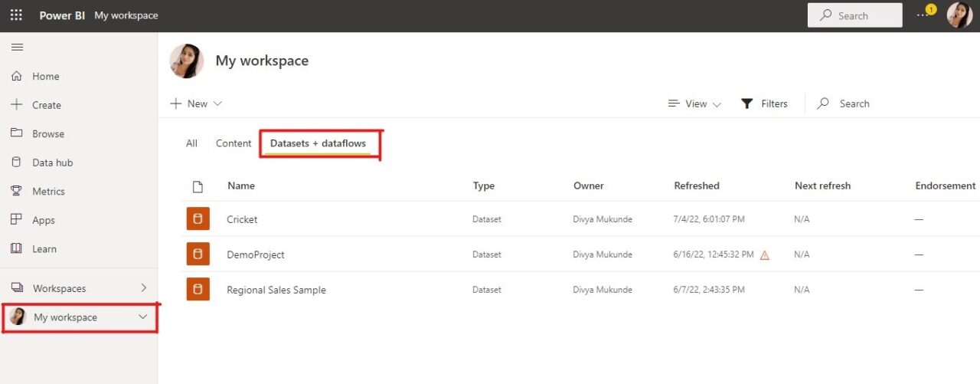Open Regional Sales Sample dataset

click(276, 290)
